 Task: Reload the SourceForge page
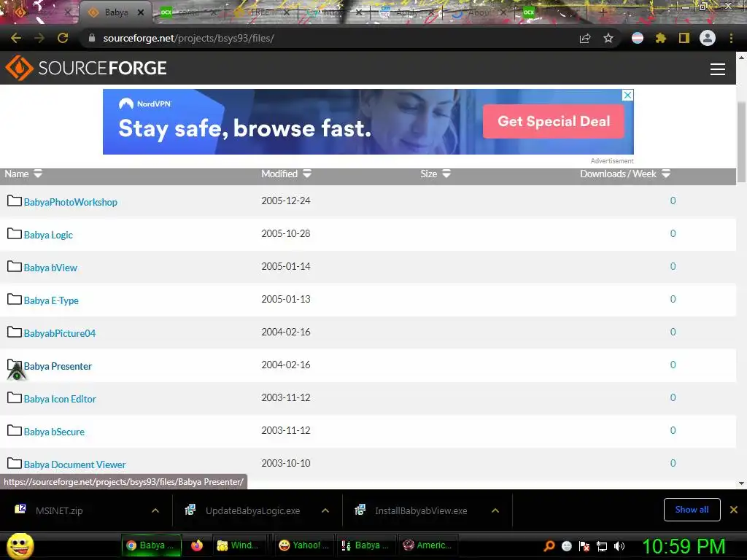tap(63, 38)
